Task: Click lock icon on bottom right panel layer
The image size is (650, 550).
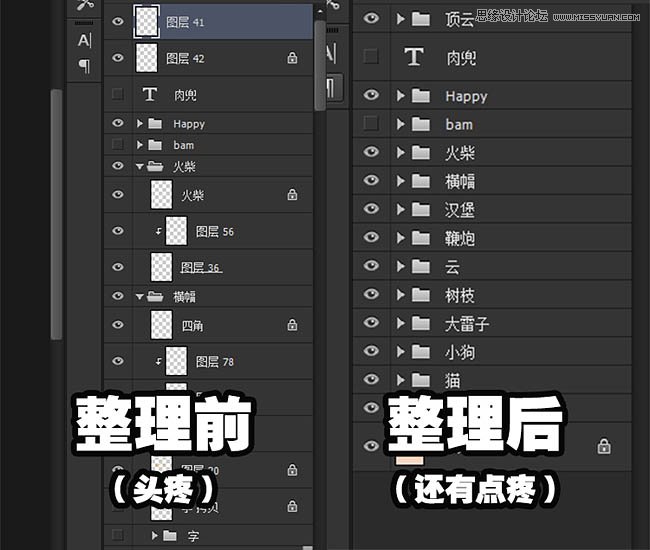Action: [604, 446]
